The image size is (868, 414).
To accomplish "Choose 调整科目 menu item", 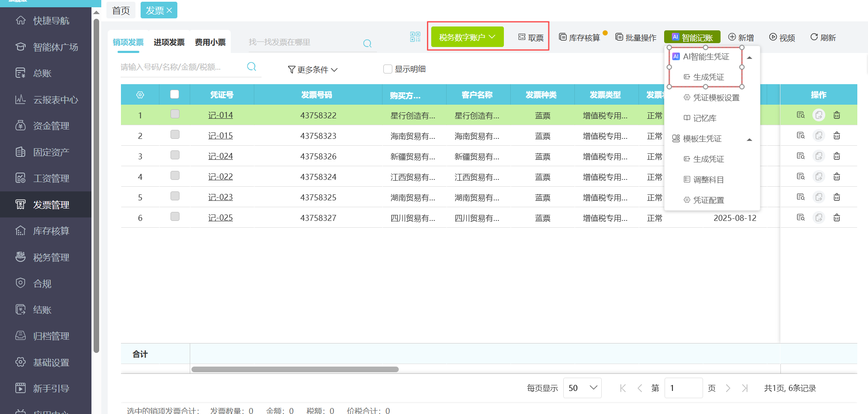I will 704,179.
